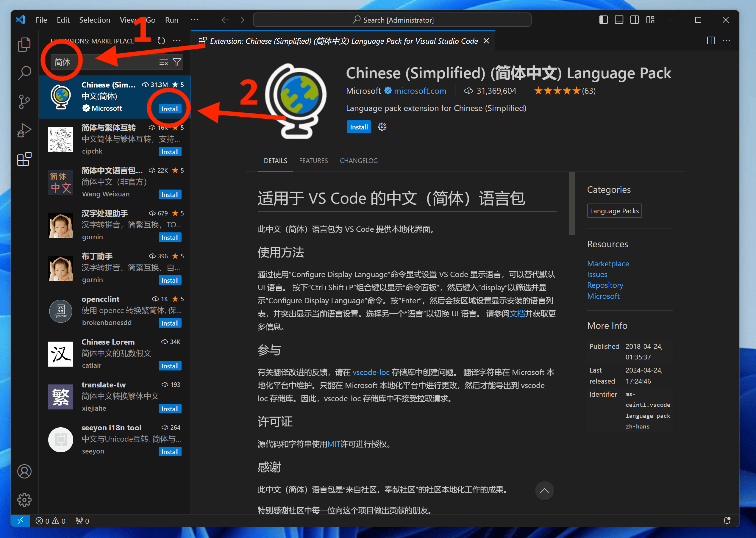Toggle the bottom panel layout button
This screenshot has height=538, width=756.
pos(619,20)
